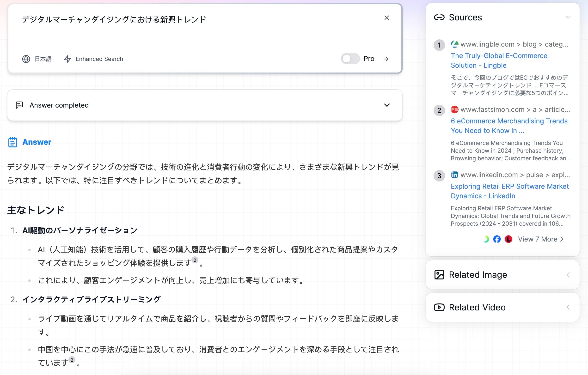Expand the Related Image panel chevron
588x375 pixels.
568,275
